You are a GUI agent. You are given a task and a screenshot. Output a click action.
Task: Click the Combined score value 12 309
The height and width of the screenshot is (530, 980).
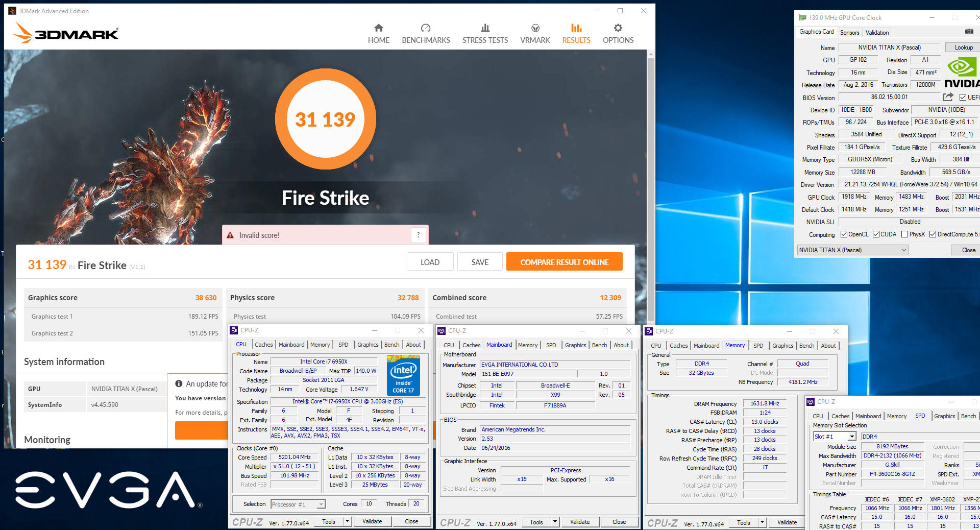[x=610, y=298]
